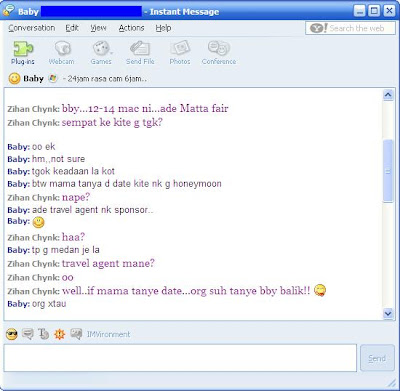Screen dimensions: 400x391
Task: Click Baby's message 'org xtau'
Action: [x=49, y=304]
